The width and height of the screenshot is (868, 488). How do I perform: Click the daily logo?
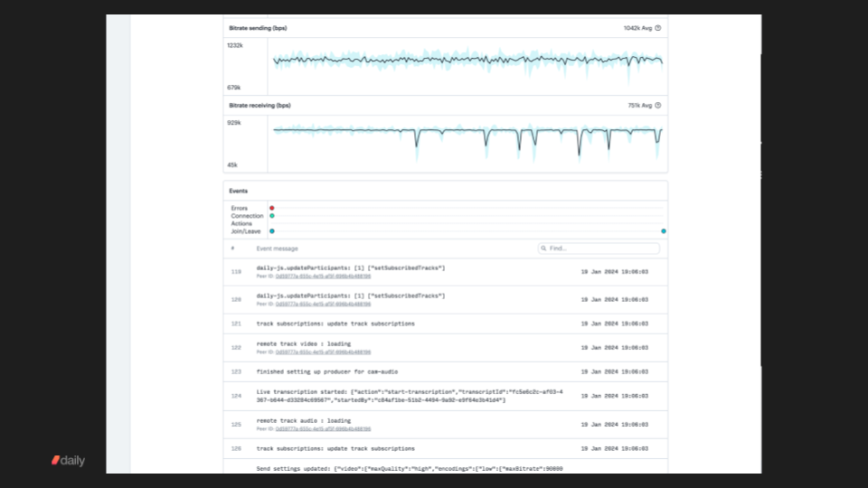pos(68,460)
